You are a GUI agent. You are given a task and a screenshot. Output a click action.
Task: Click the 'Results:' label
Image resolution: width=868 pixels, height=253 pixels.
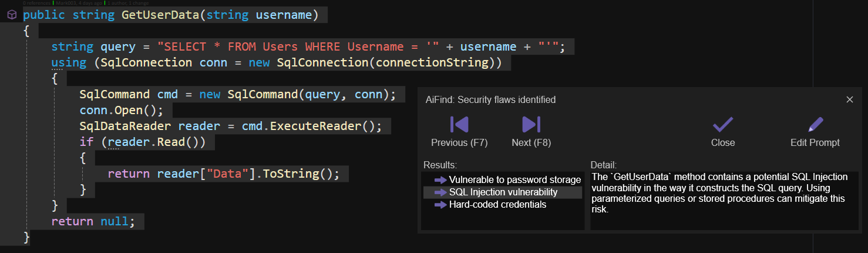440,165
